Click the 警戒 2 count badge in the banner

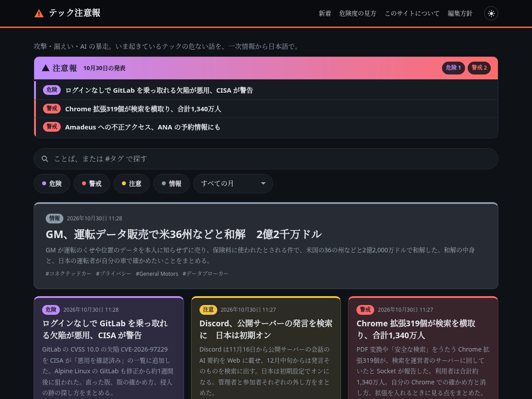pos(479,68)
